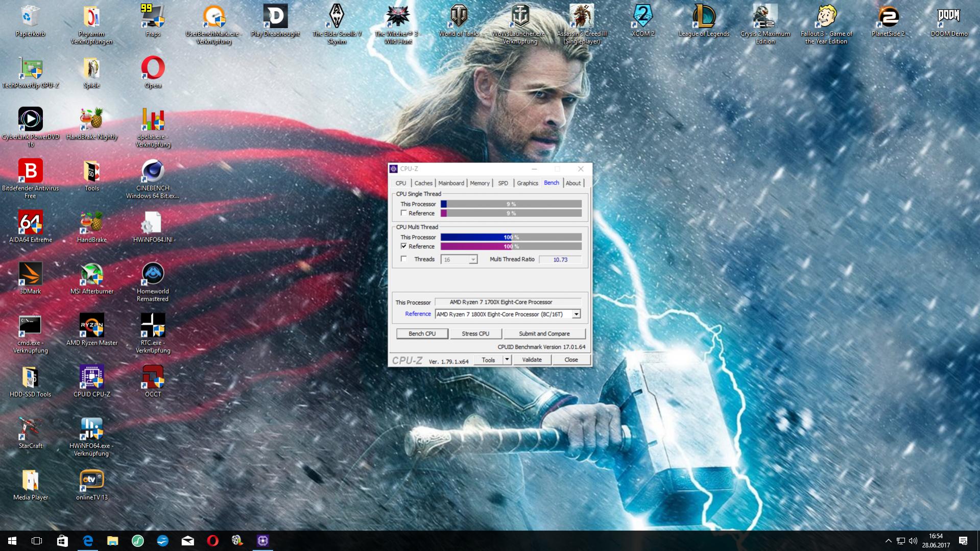Screen dimensions: 980x551
Task: Select the CyberLink PowerDVD 16 icon
Action: point(30,127)
